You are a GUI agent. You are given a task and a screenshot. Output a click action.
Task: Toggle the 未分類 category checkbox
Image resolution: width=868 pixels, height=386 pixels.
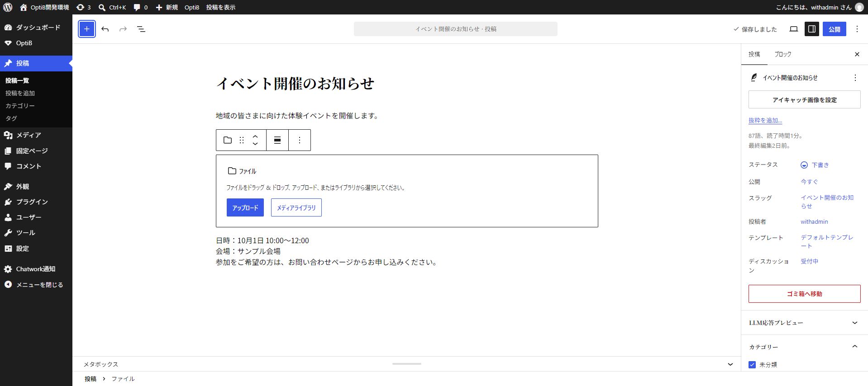point(752,365)
